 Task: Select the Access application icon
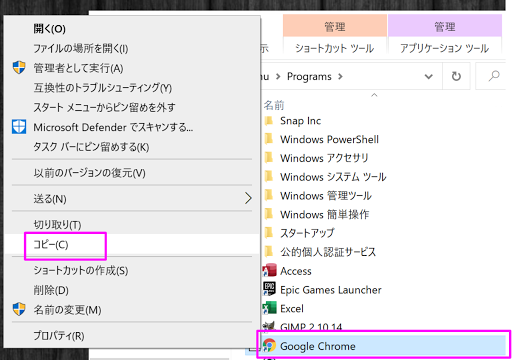(269, 271)
